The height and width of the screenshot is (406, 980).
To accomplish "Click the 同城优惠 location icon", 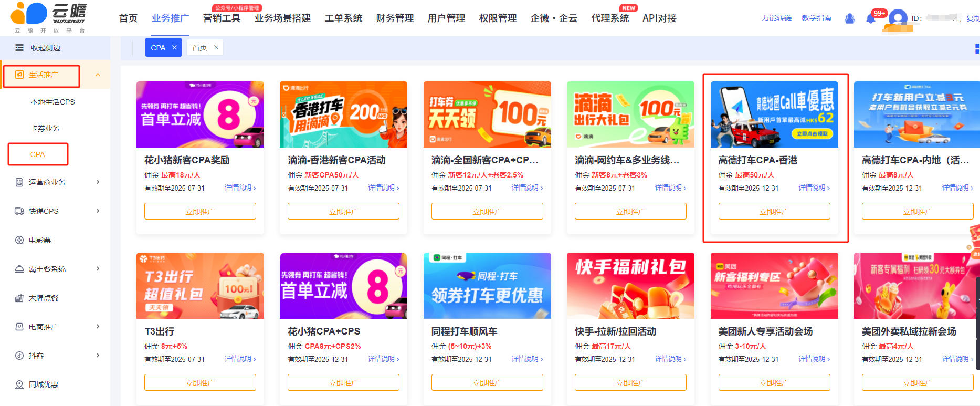I will click(x=19, y=384).
